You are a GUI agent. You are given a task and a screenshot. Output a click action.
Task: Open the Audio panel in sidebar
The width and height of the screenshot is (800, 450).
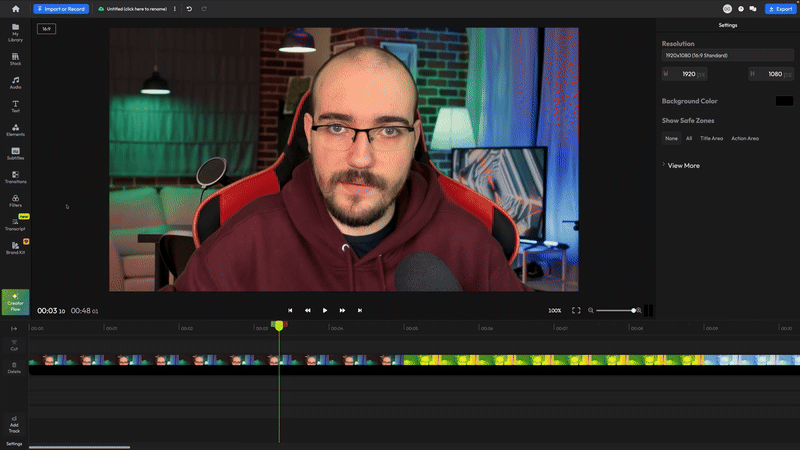pyautogui.click(x=15, y=82)
